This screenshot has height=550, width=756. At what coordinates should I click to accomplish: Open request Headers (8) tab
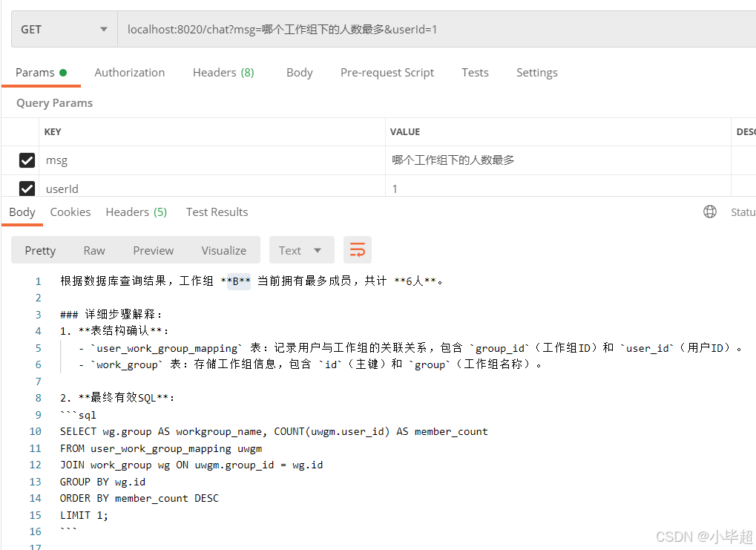pos(223,73)
